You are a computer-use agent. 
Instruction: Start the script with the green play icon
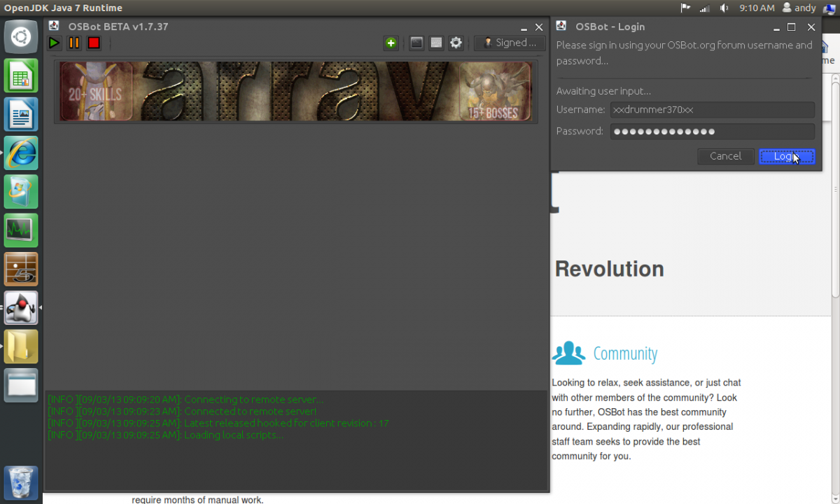tap(54, 43)
